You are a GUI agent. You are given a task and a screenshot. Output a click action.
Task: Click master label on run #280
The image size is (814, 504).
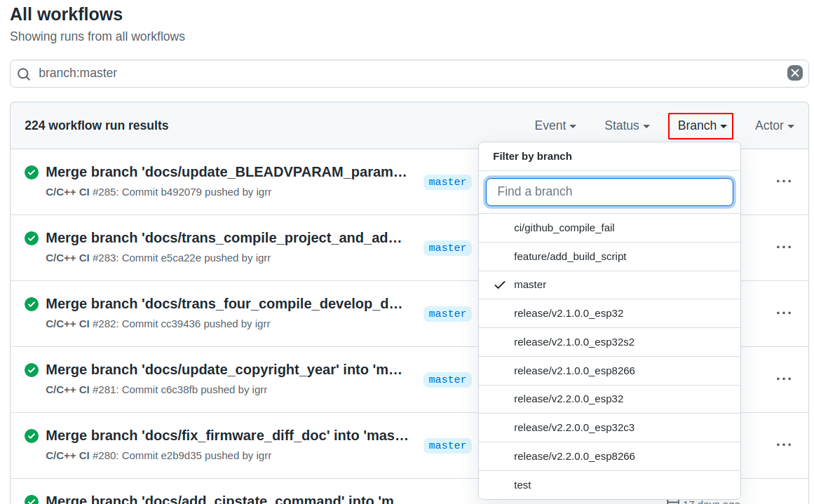[447, 446]
